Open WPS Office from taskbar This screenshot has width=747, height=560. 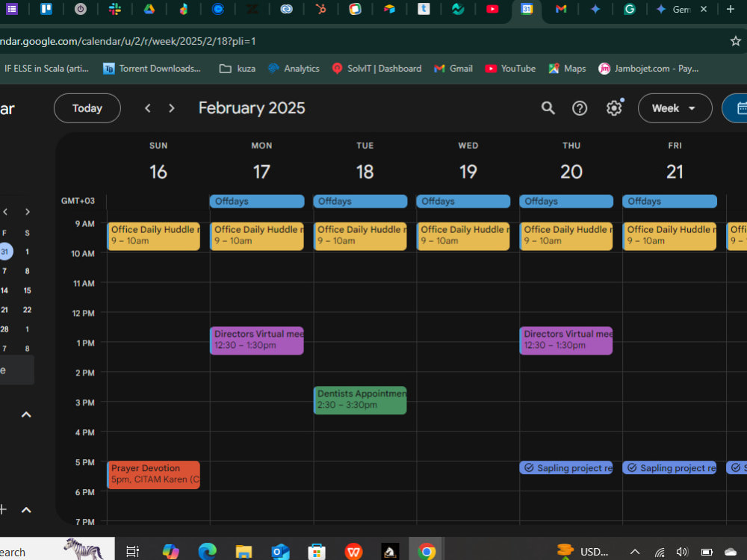tap(353, 552)
